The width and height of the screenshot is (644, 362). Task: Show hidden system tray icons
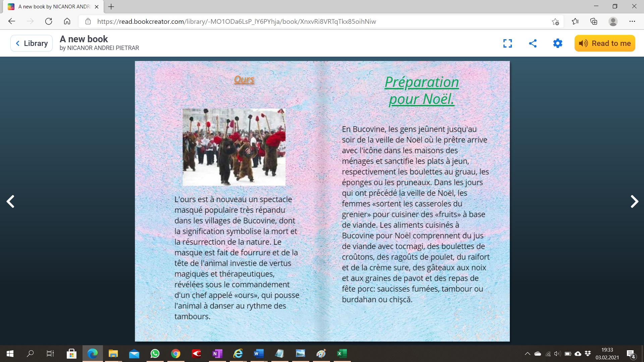coord(527,354)
